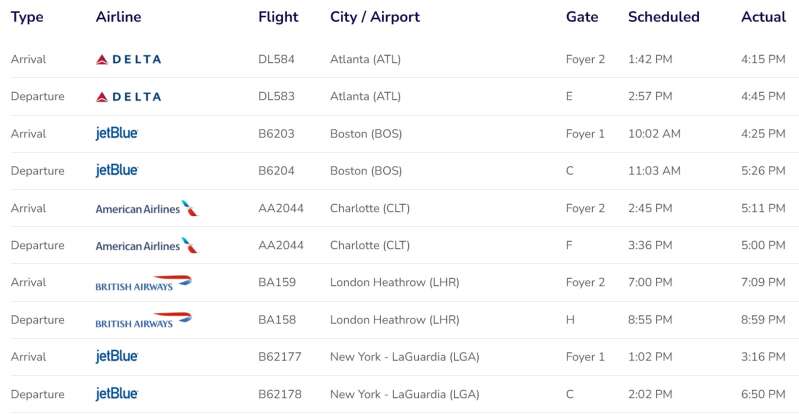Click London Heathrow (LHR) in arrival row

[394, 282]
